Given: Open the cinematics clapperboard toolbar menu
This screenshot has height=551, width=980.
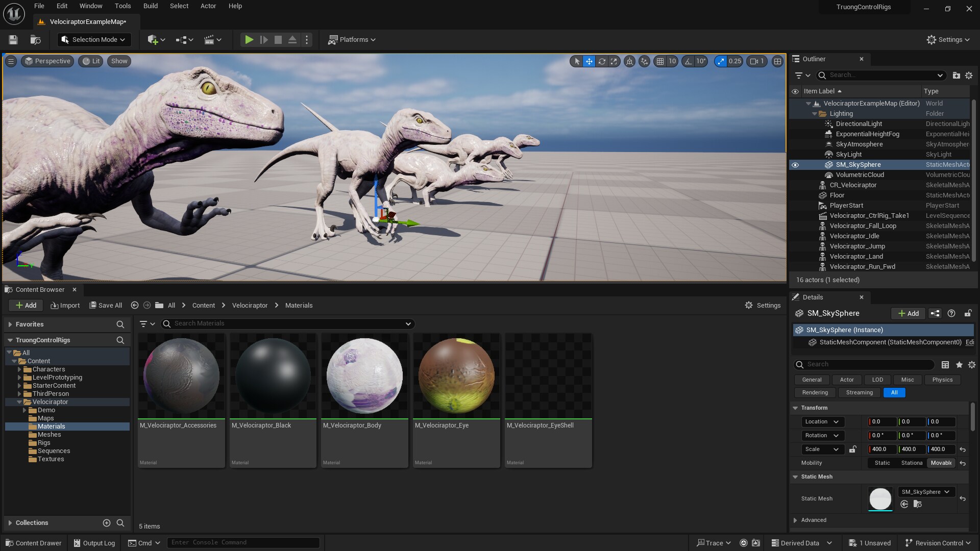Looking at the screenshot, I should click(212, 40).
